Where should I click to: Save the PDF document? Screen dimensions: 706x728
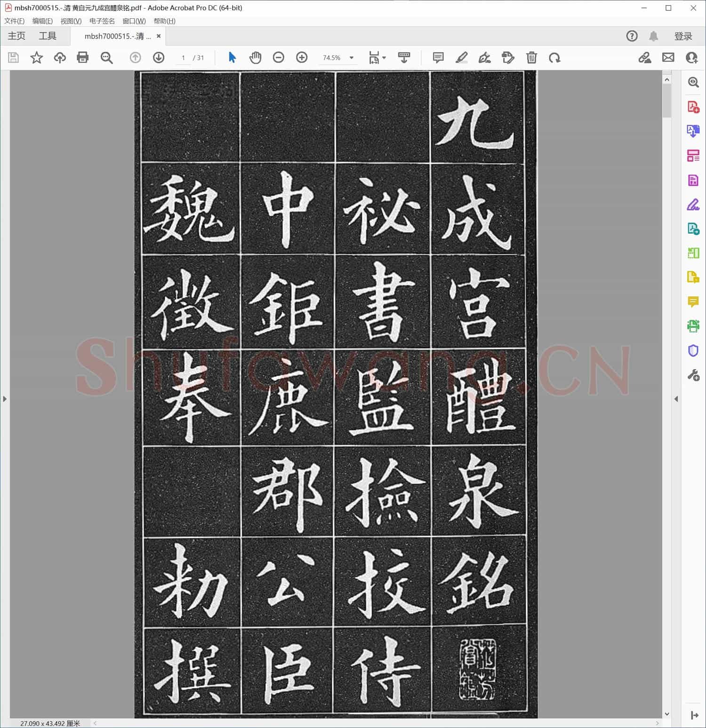pos(13,57)
